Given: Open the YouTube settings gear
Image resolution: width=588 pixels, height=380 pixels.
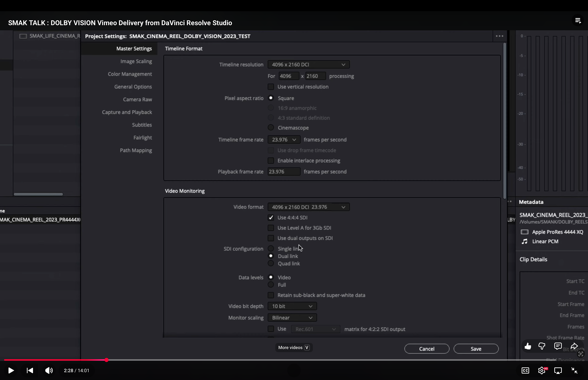Looking at the screenshot, I should 542,370.
